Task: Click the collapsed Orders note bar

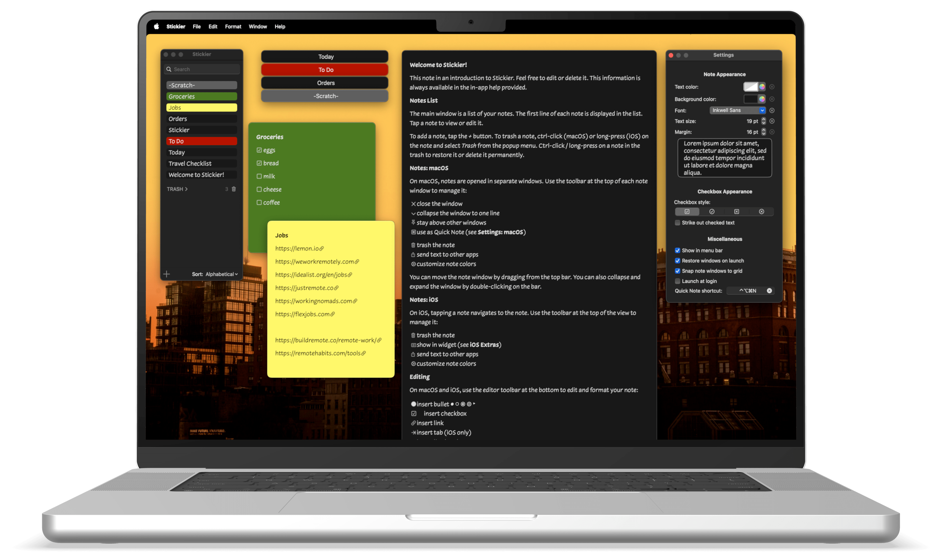Action: click(x=324, y=83)
